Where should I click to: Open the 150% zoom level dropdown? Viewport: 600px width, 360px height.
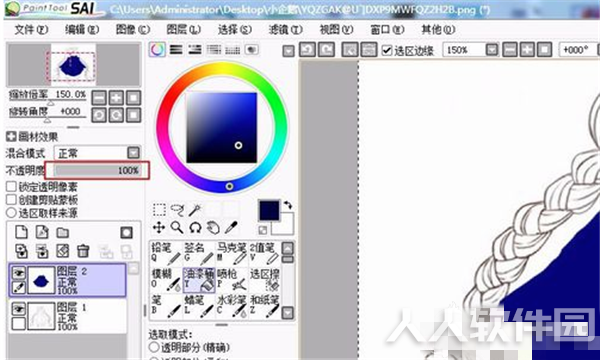click(x=492, y=50)
